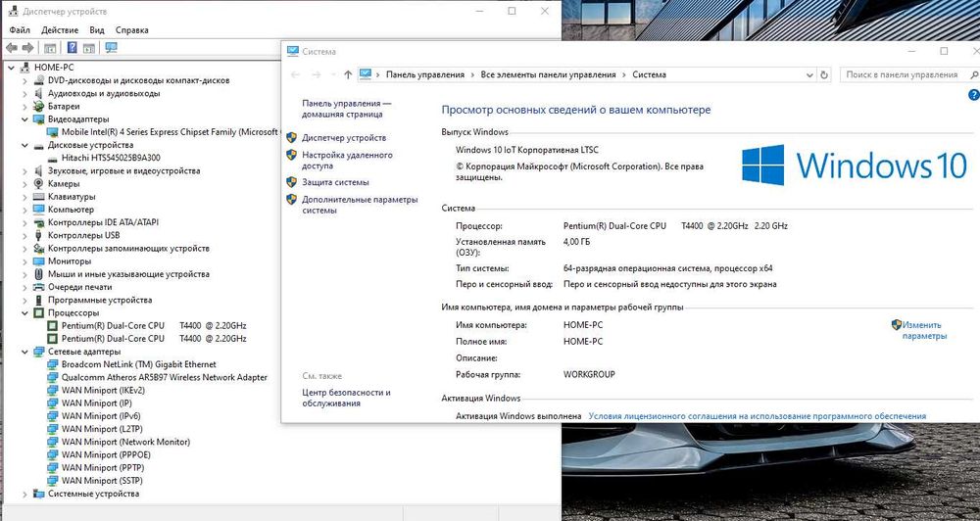Click the printer icon beside Очереди печати

[x=39, y=287]
